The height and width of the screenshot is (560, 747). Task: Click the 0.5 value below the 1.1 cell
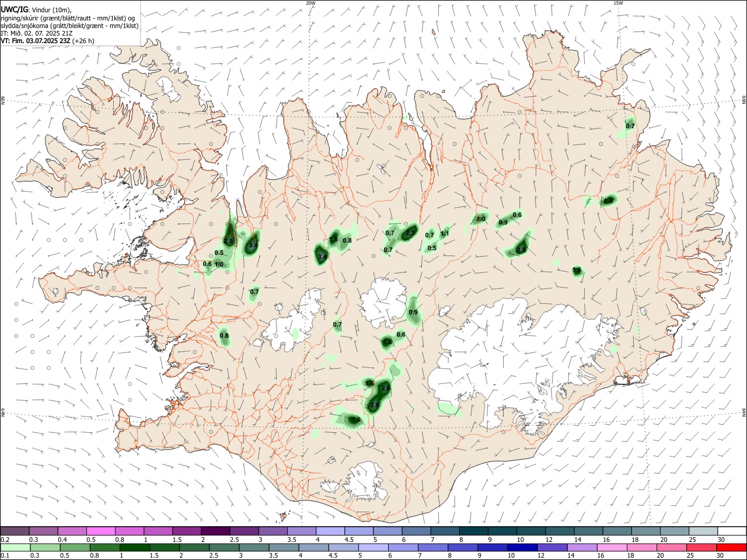(432, 248)
